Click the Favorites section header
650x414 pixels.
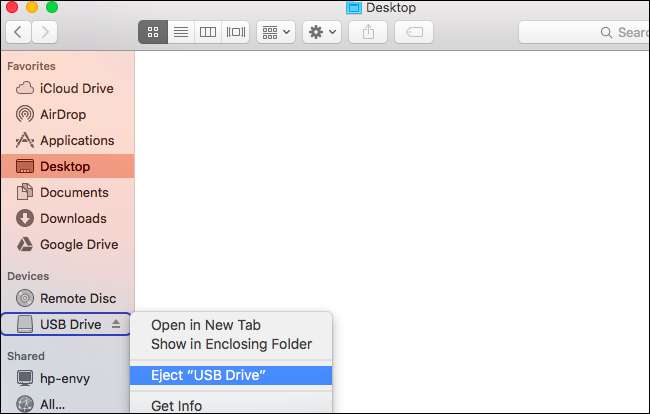32,66
